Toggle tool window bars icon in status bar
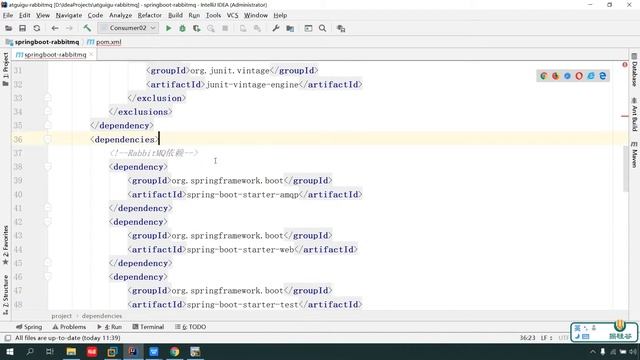640x360 pixels. click(7, 338)
